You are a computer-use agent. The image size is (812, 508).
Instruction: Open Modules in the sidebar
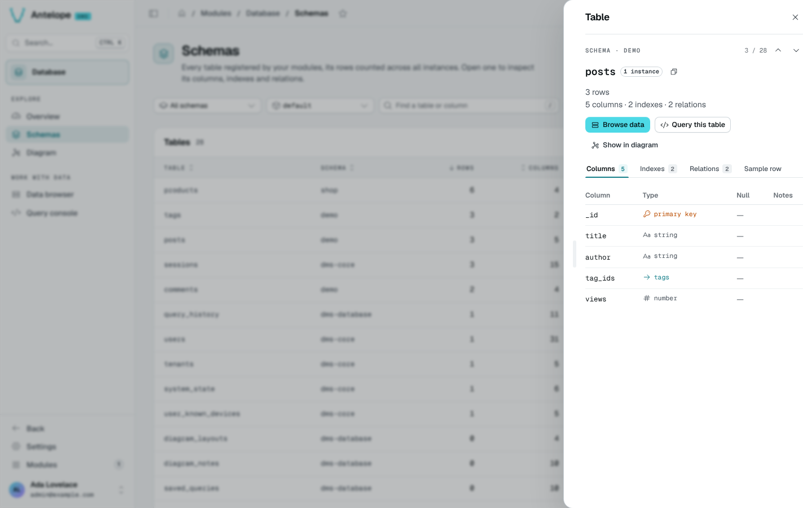67,465
